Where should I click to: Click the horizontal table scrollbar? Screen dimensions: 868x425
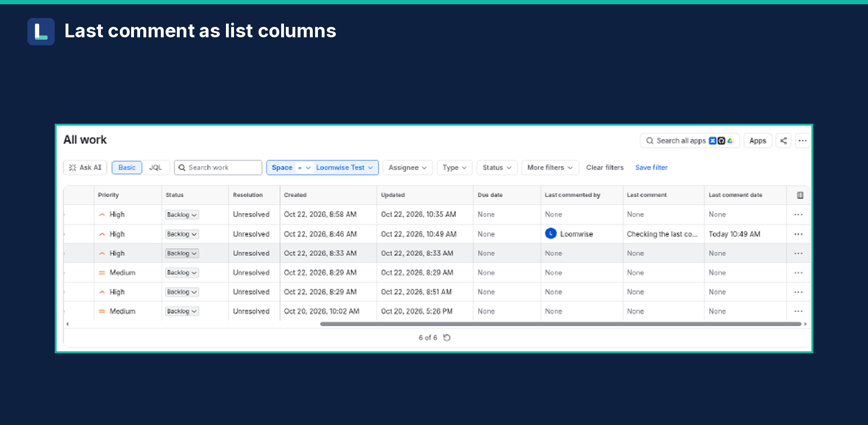(x=560, y=324)
